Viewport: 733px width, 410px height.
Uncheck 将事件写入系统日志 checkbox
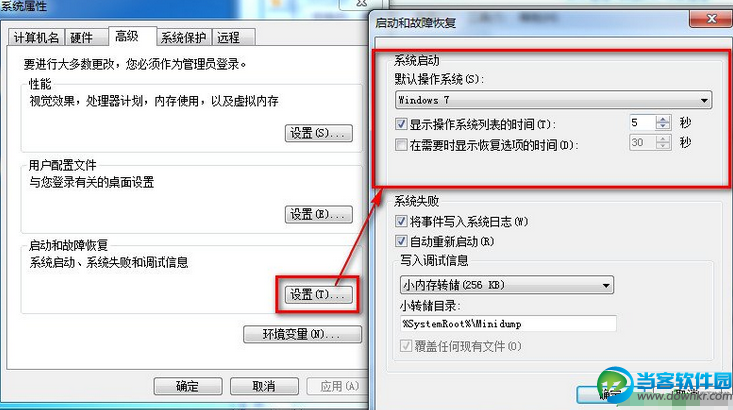[401, 221]
